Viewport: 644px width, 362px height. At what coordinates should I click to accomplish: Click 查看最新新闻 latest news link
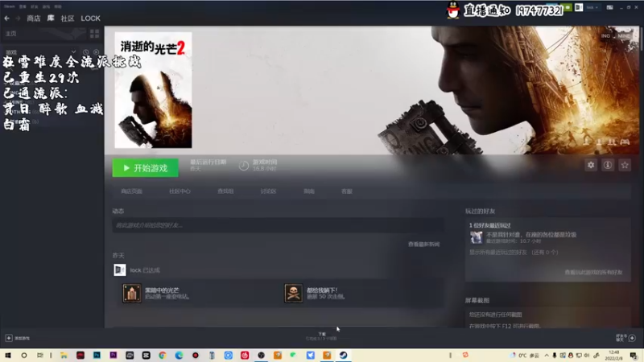click(423, 245)
